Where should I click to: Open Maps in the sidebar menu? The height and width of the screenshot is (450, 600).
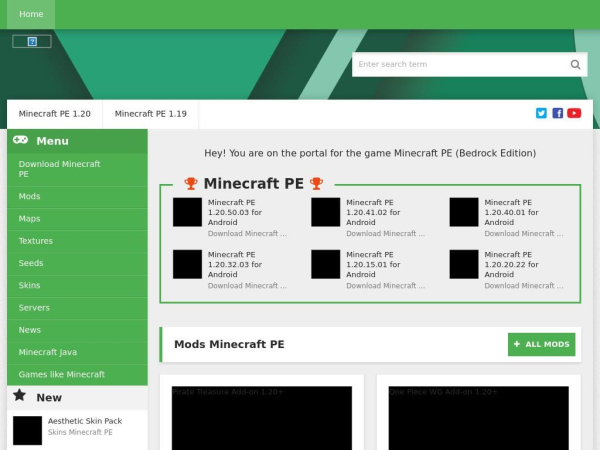(x=77, y=219)
